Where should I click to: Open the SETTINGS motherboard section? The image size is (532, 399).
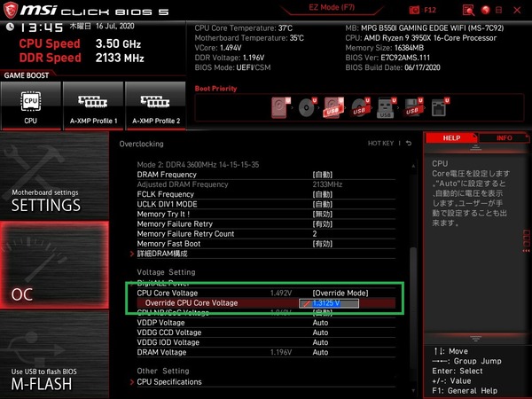click(x=54, y=176)
